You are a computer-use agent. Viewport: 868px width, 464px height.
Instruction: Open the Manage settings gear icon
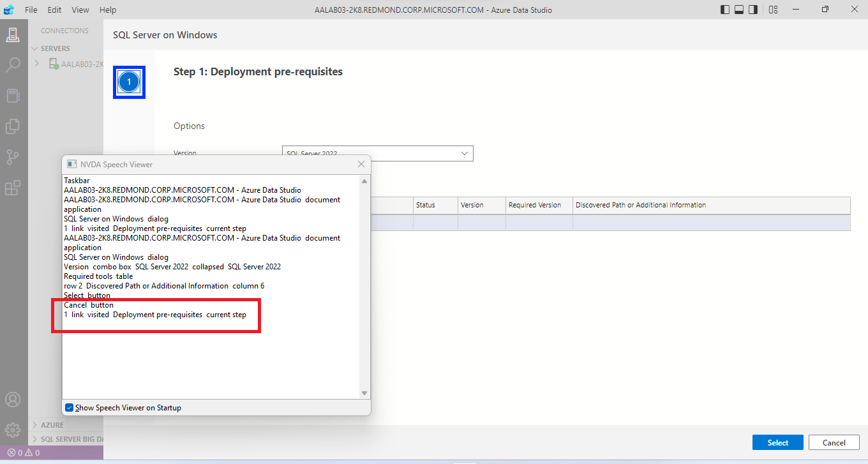tap(13, 430)
